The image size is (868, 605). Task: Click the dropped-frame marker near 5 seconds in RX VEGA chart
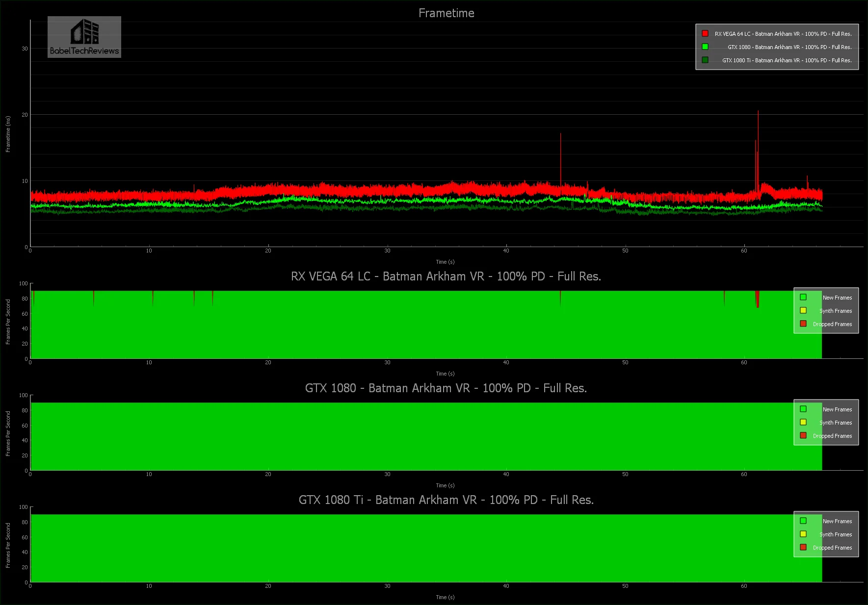93,298
